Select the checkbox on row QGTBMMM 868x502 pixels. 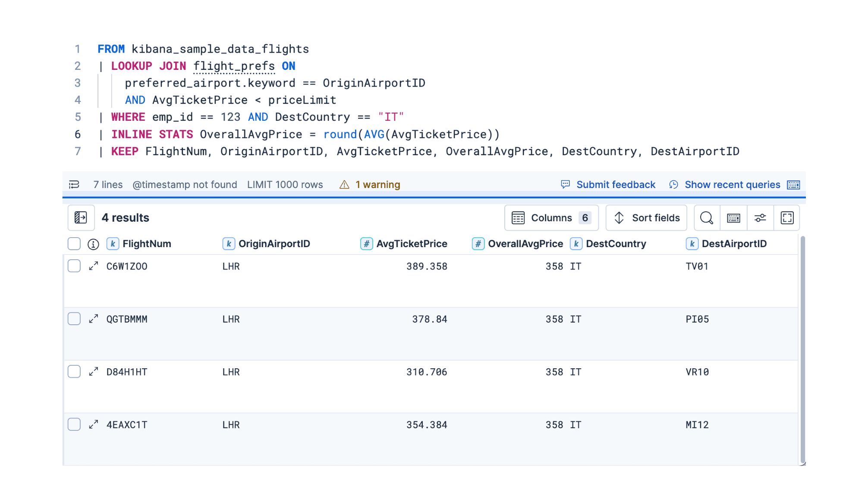click(x=74, y=319)
